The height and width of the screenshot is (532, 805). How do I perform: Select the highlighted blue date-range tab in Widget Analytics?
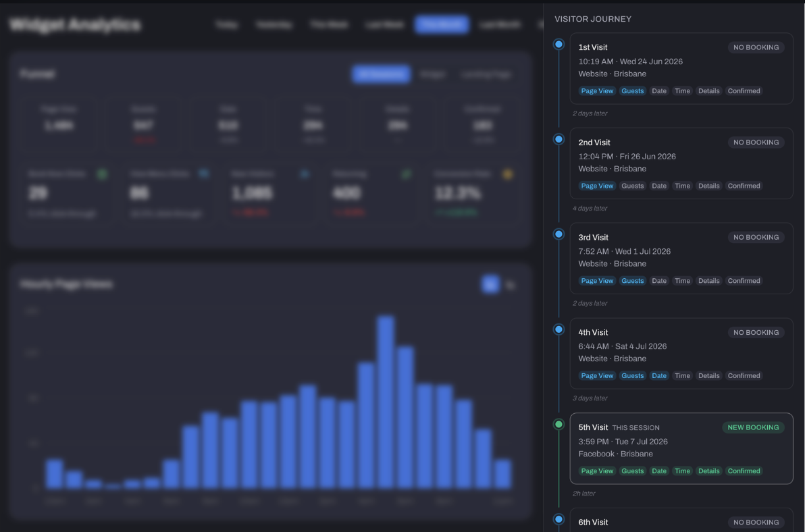pos(442,24)
